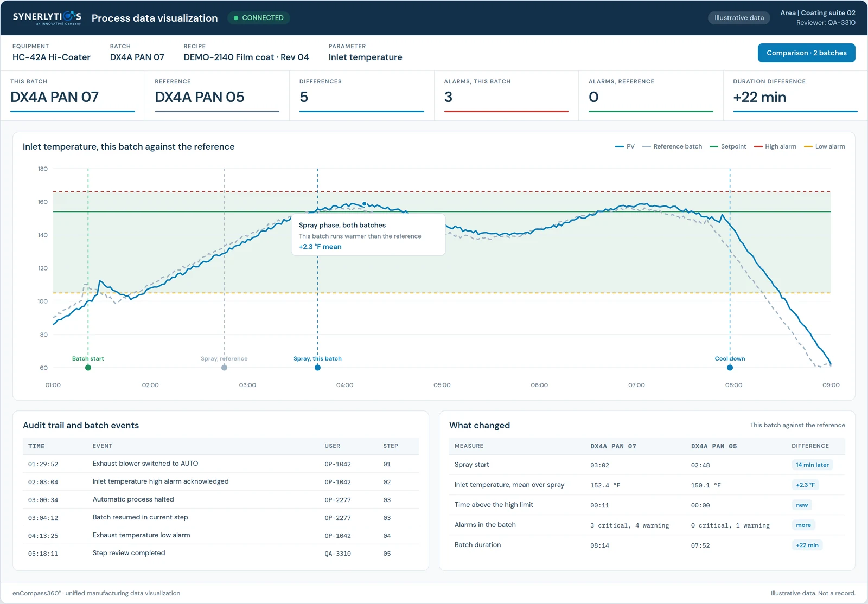Click the 'new' difference badge

(x=802, y=505)
